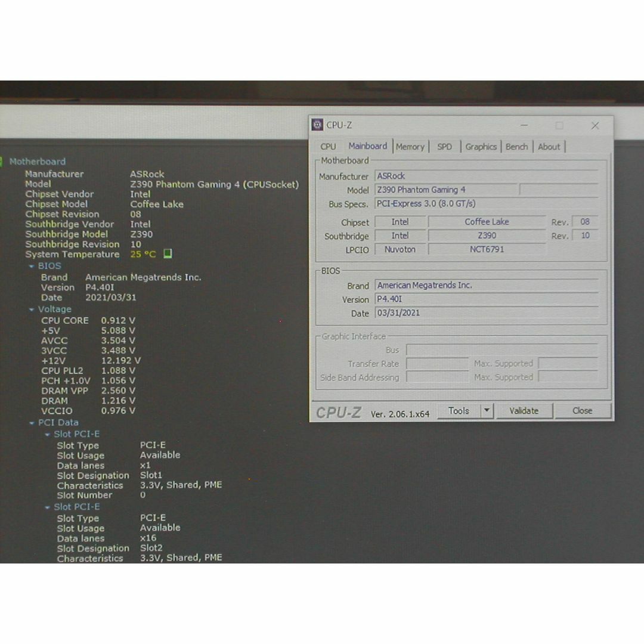Click the +5V voltage value '5.088 V'
The image size is (644, 644).
(x=118, y=330)
